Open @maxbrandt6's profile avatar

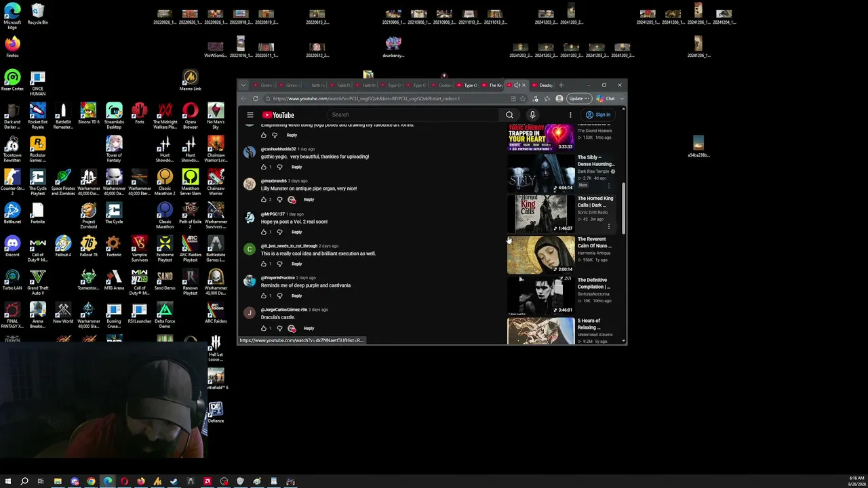250,184
